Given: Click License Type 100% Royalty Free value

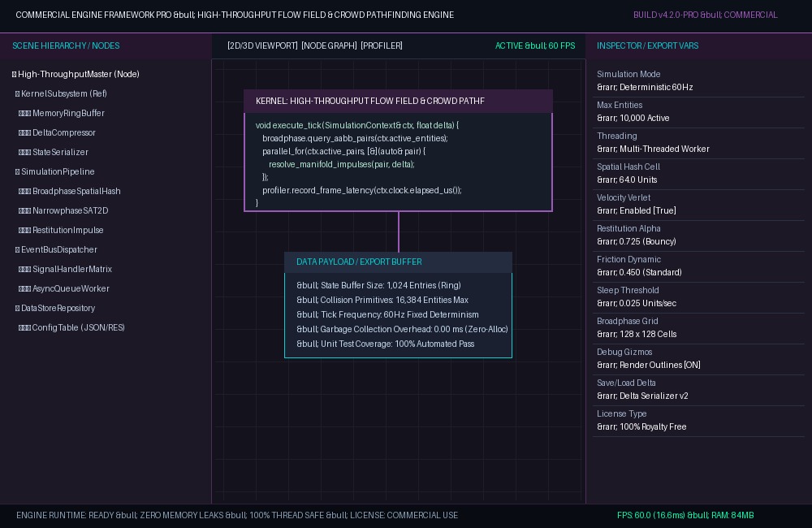Looking at the screenshot, I should point(641,426).
